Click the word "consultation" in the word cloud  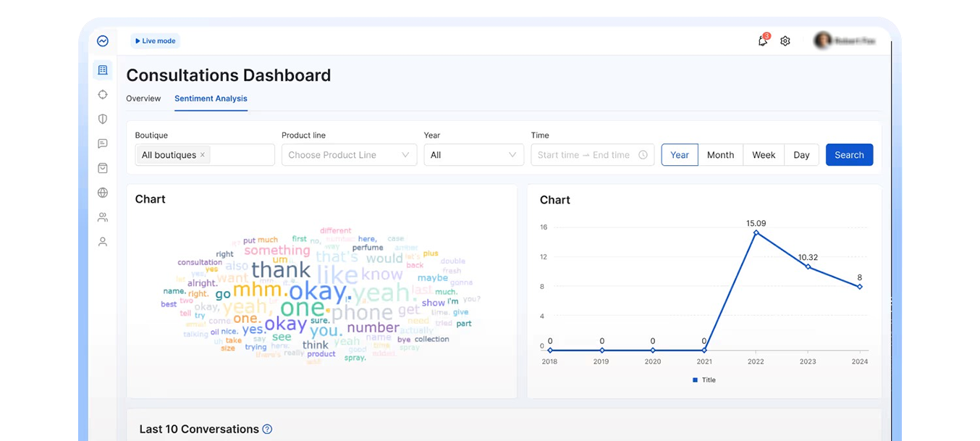200,262
